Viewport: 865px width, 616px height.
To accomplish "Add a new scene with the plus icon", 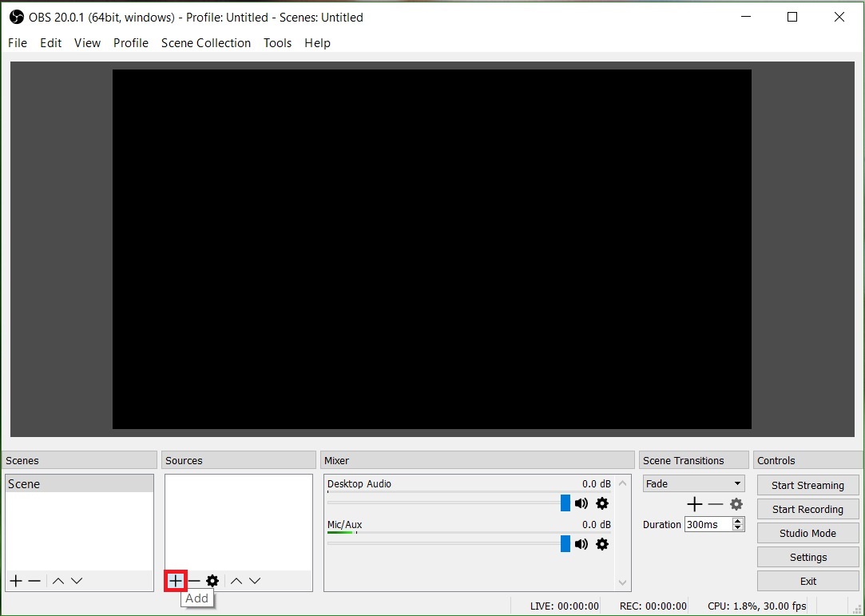I will (x=15, y=581).
